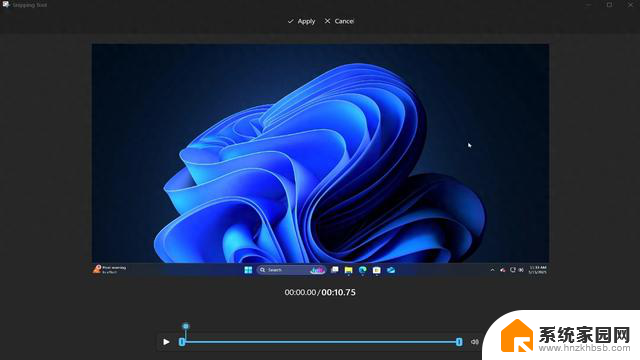This screenshot has height=360, width=640.
Task: Expand hidden tray icons chevron in video
Action: click(493, 270)
